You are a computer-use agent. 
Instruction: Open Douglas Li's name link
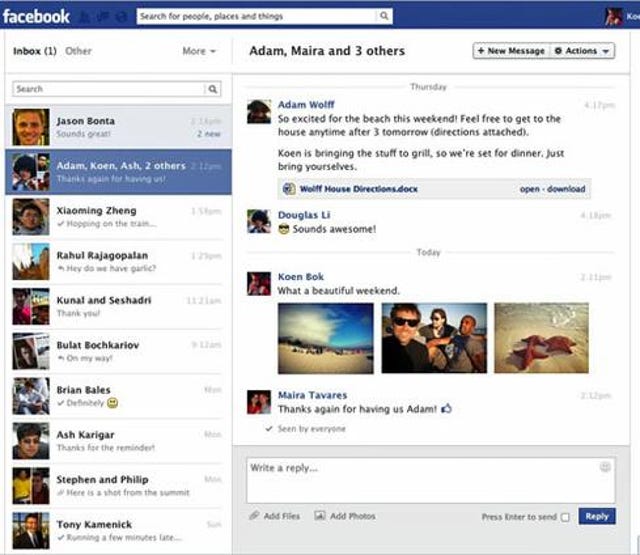coord(304,215)
